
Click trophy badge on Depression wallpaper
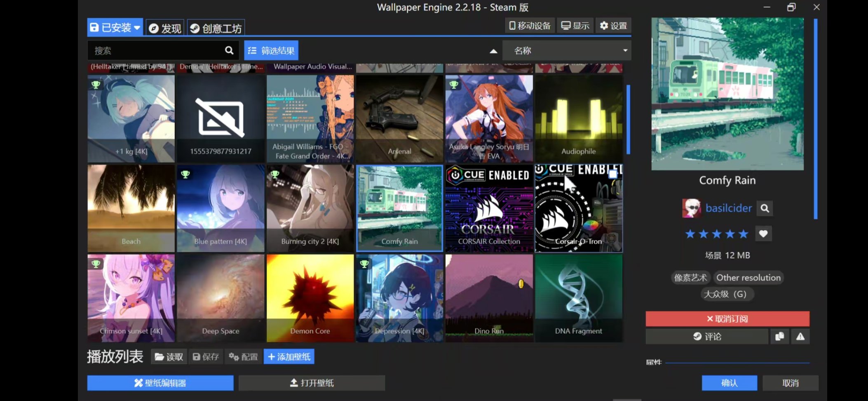coord(364,264)
